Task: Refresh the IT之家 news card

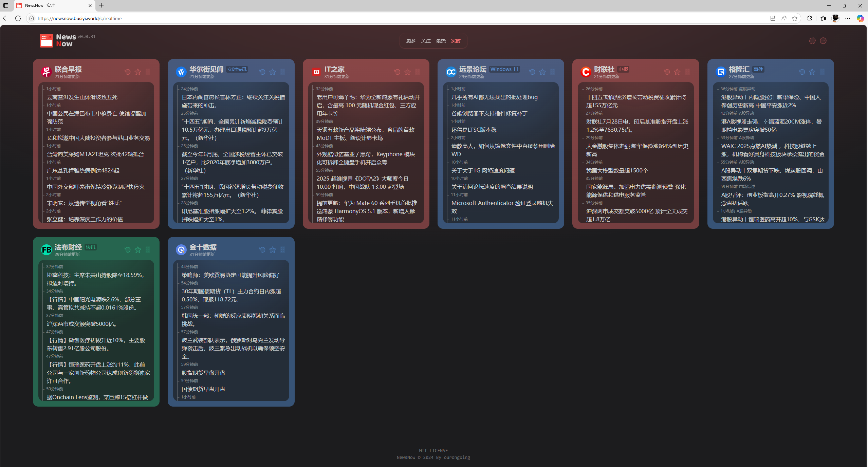Action: coord(397,72)
